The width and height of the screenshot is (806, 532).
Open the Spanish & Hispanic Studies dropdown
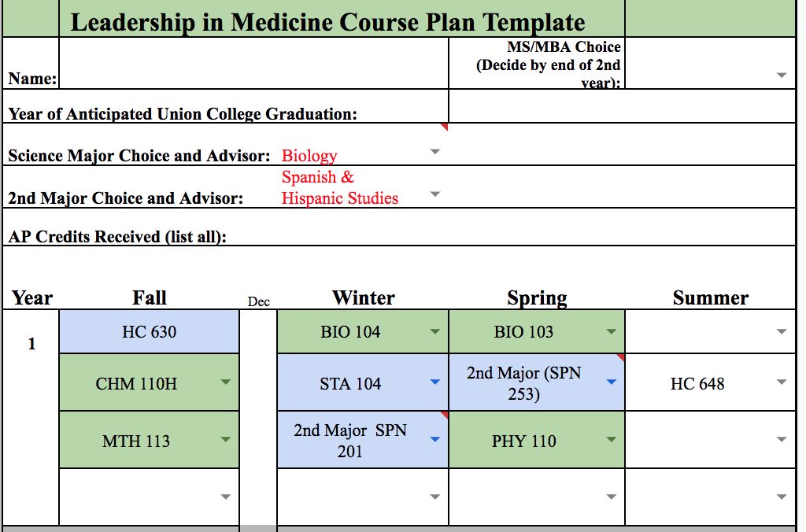tap(435, 194)
